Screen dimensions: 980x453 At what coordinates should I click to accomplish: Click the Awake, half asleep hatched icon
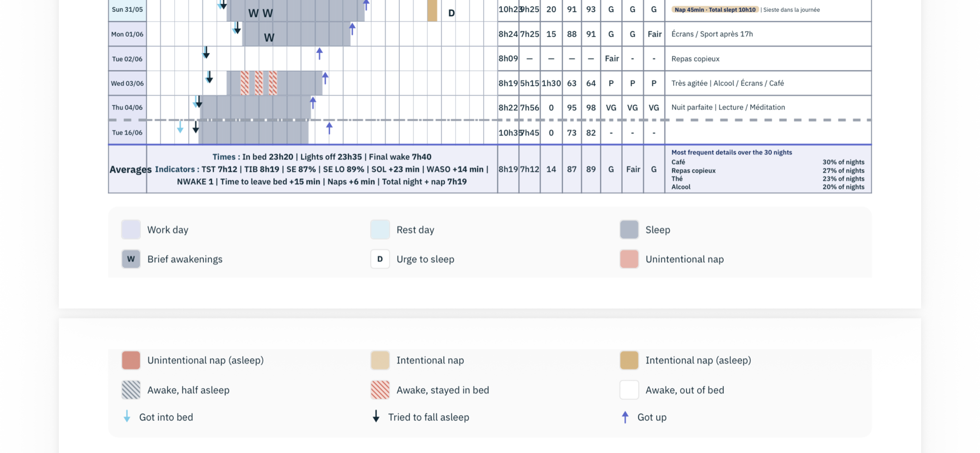pos(131,390)
